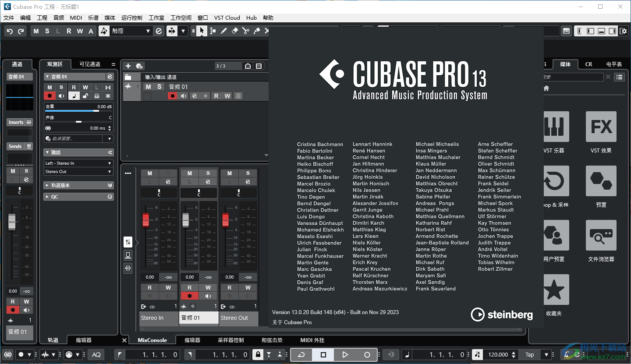Mute track 音频 01 in track list

[149, 87]
